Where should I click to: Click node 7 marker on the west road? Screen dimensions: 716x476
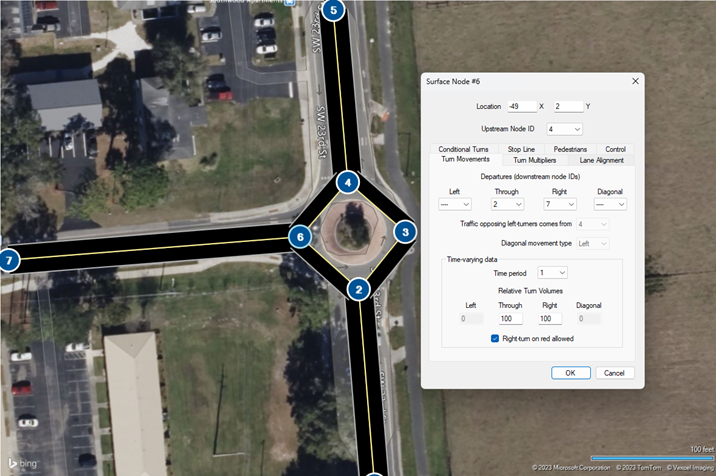tap(10, 261)
